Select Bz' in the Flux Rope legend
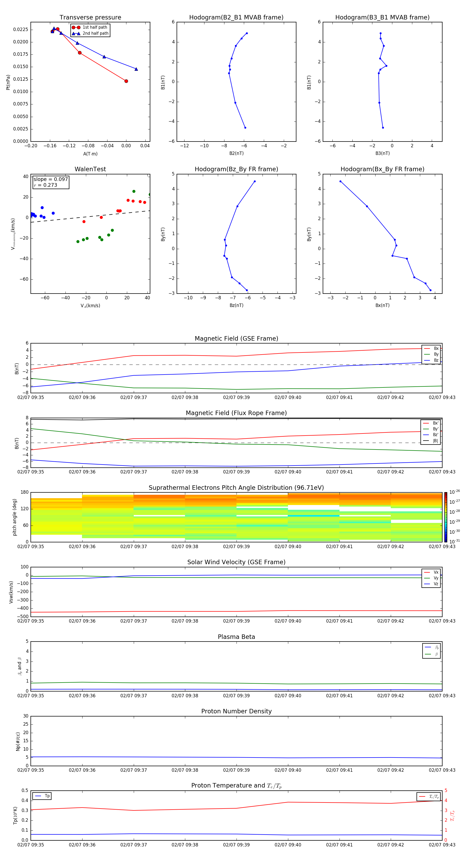This screenshot has height=868, width=473. (x=431, y=435)
